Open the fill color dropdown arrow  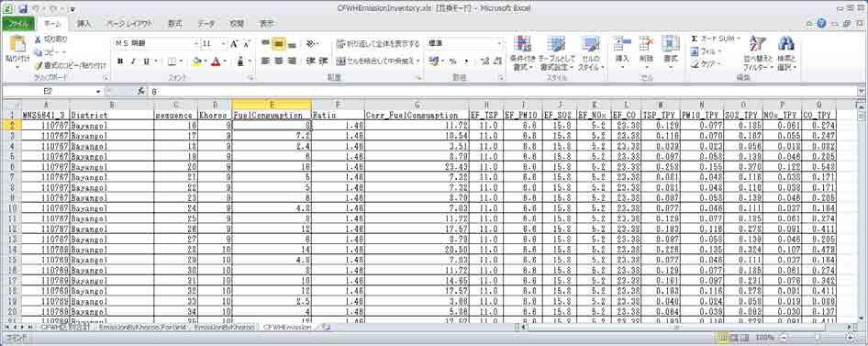(205, 61)
